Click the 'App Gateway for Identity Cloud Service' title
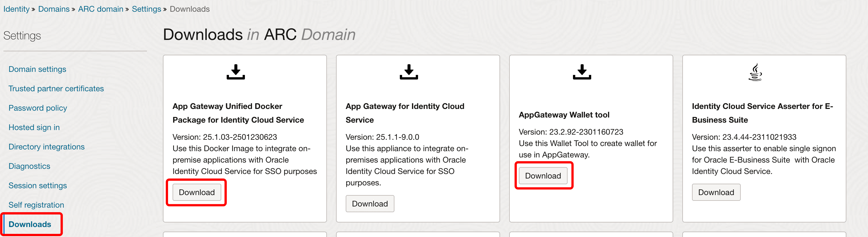 pos(405,113)
